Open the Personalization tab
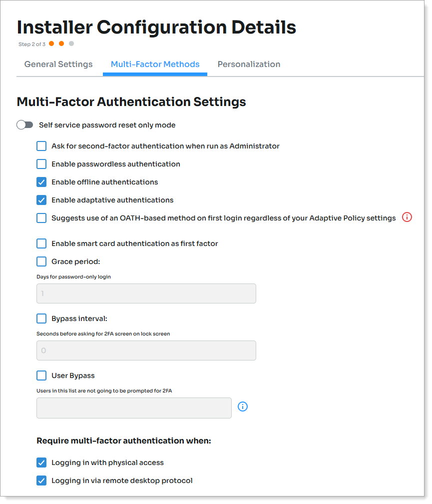432x504 pixels. (x=249, y=64)
